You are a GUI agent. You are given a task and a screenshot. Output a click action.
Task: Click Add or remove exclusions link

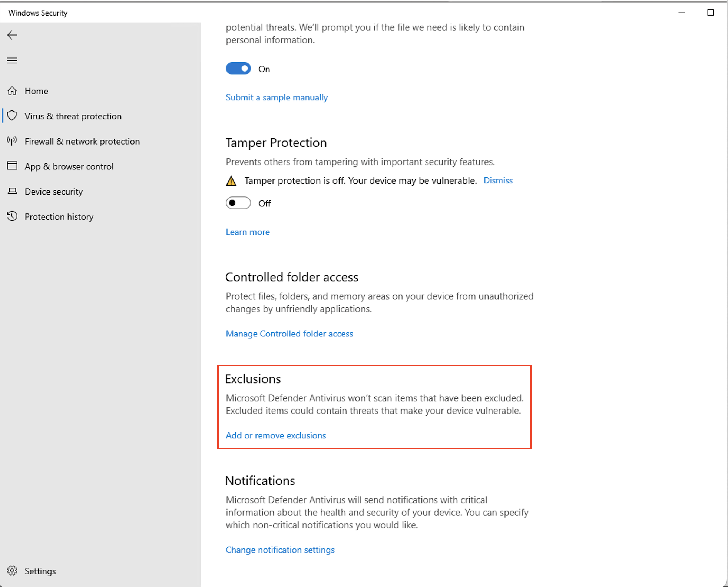[276, 435]
